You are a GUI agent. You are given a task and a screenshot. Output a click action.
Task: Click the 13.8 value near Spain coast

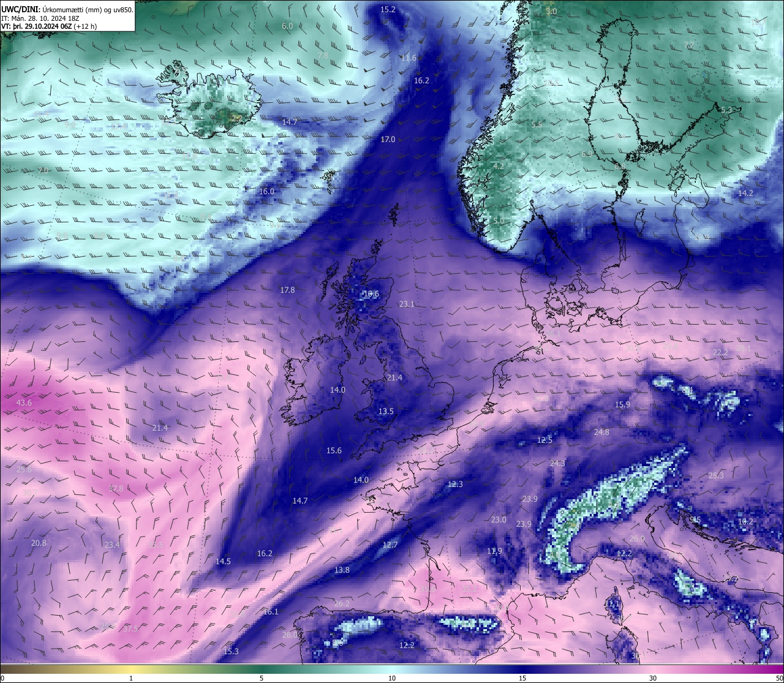pyautogui.click(x=342, y=570)
